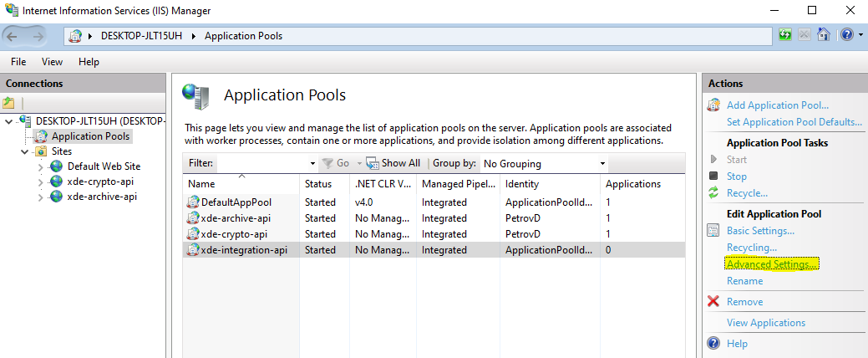
Task: Collapse the DESKTOP-JLT15UH server node
Action: (x=8, y=120)
